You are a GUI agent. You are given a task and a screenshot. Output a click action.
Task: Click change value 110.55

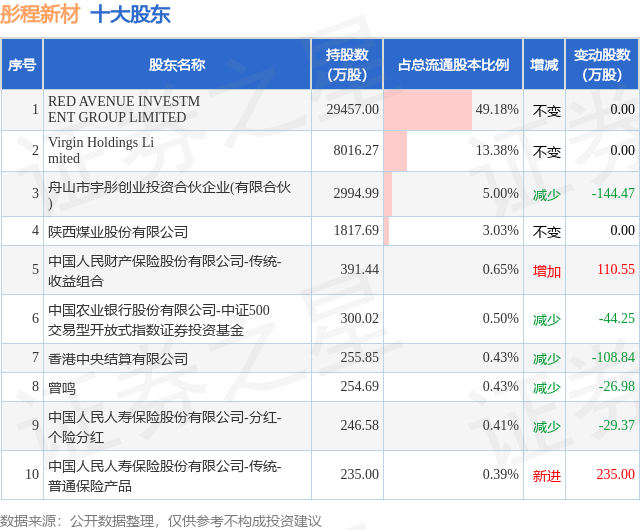tap(616, 269)
